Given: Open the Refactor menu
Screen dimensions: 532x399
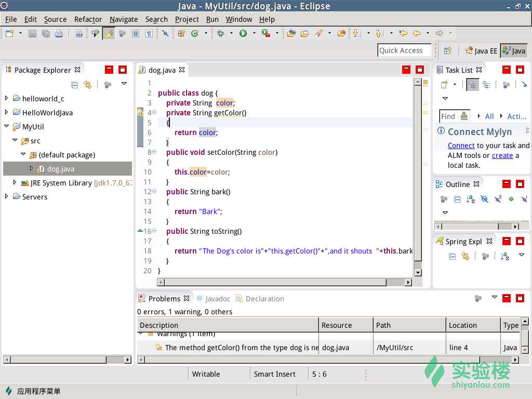Looking at the screenshot, I should tap(88, 20).
